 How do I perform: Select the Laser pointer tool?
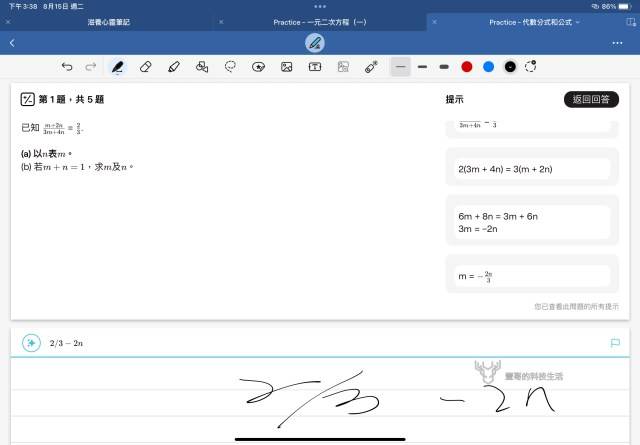click(x=371, y=67)
